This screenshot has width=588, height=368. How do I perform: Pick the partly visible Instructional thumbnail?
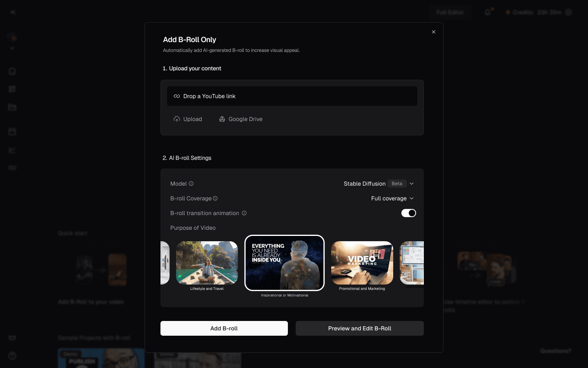(x=412, y=263)
